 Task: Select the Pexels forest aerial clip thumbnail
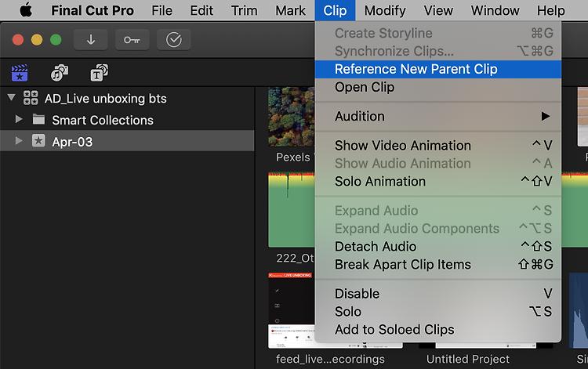click(x=292, y=117)
